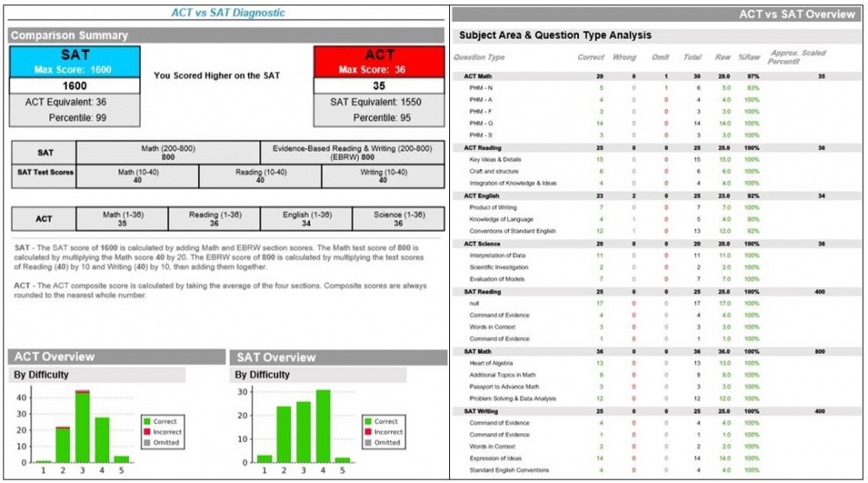Click the 'Question Type' column header
The image size is (868, 483).
click(480, 57)
